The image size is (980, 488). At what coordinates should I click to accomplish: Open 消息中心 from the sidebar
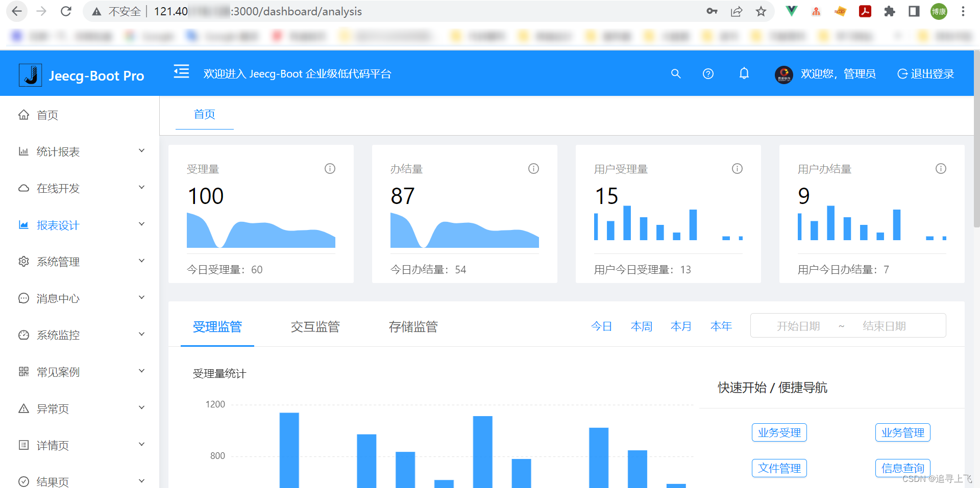tap(56, 298)
